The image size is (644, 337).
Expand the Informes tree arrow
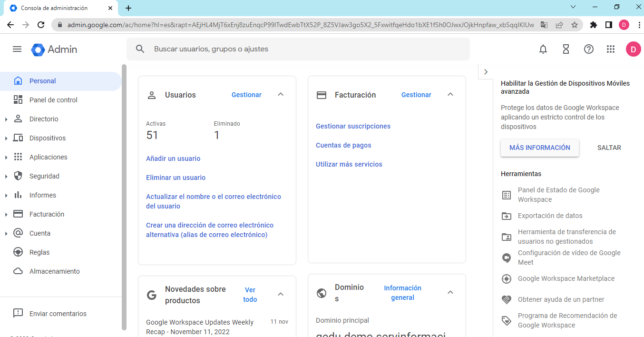point(6,196)
